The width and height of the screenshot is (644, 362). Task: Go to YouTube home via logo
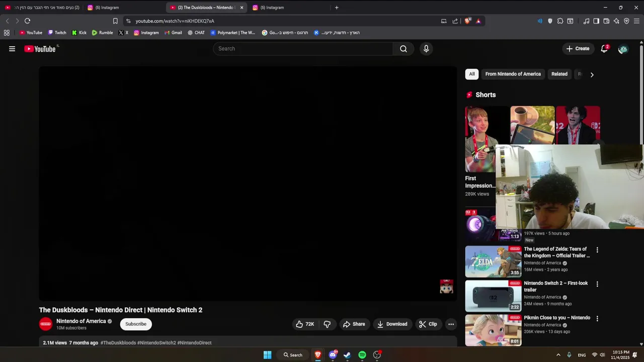coord(40,49)
